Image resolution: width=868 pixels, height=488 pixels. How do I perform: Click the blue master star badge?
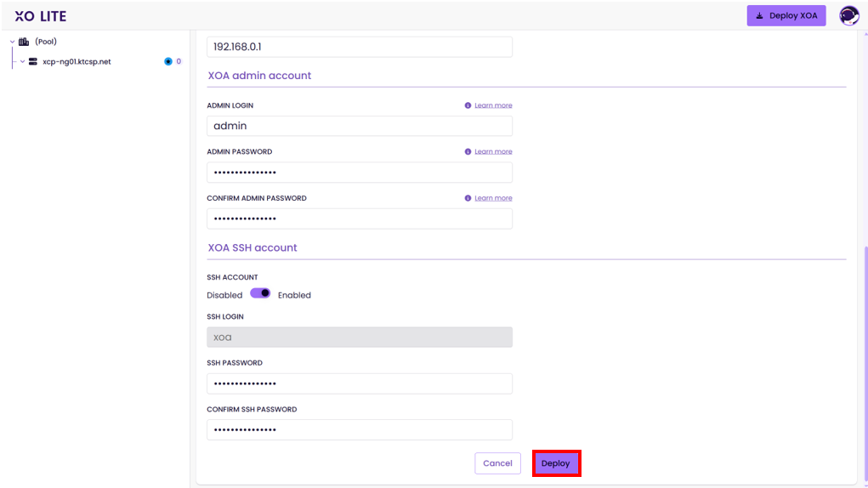(167, 61)
